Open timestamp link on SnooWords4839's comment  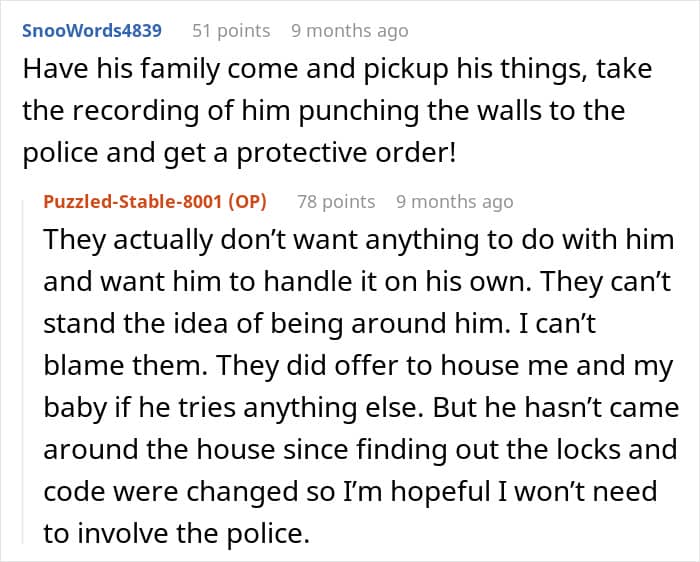click(x=349, y=30)
